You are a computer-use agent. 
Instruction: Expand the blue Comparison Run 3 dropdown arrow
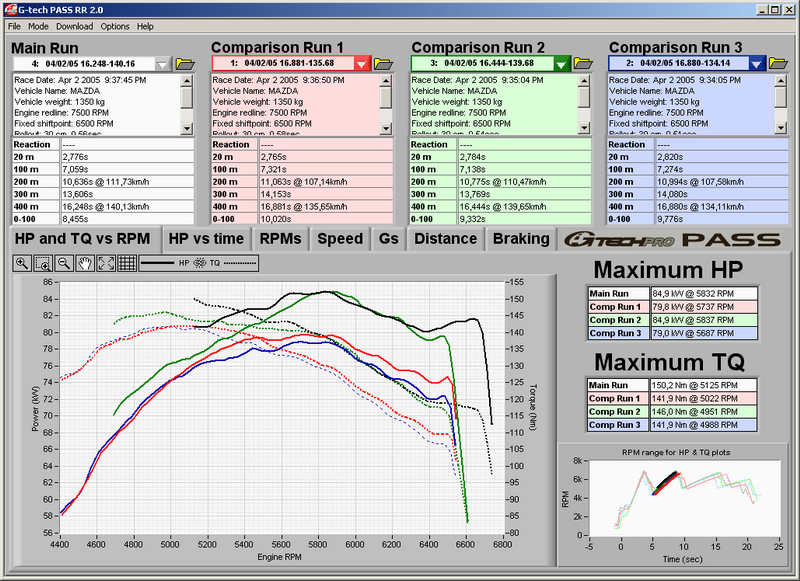757,64
